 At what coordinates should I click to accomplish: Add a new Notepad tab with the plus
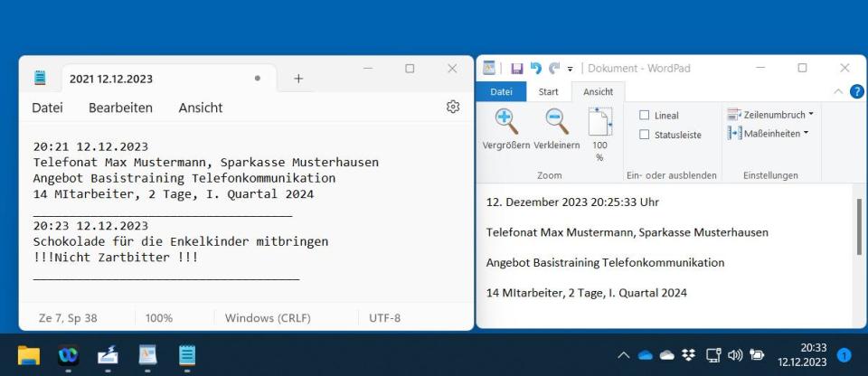tap(298, 79)
